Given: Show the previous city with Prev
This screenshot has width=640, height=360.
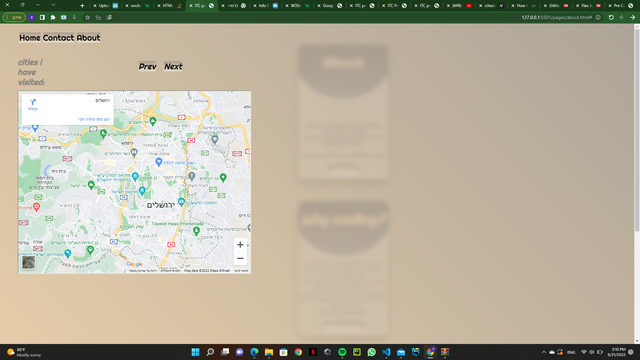Looking at the screenshot, I should tap(147, 67).
